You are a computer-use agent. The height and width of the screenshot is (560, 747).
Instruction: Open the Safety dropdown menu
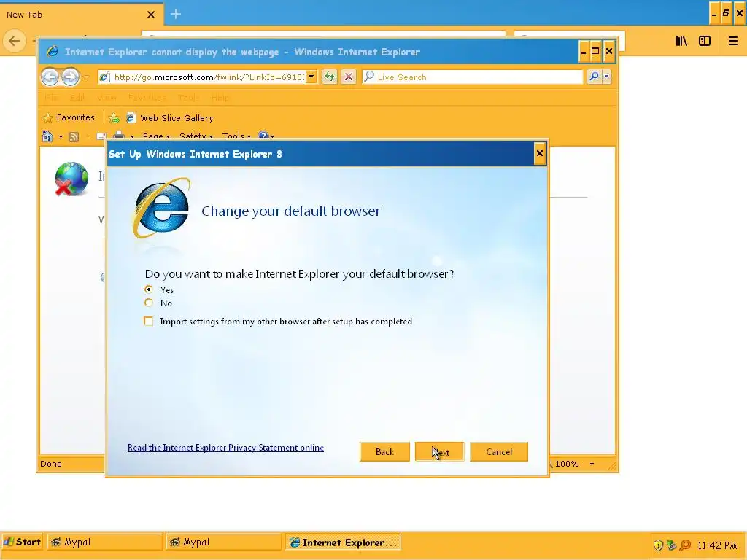pos(196,136)
